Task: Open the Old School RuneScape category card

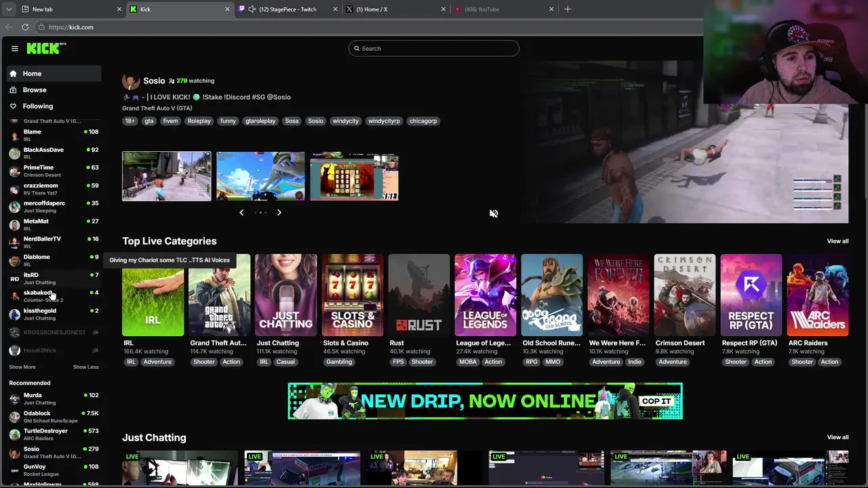Action: [551, 295]
